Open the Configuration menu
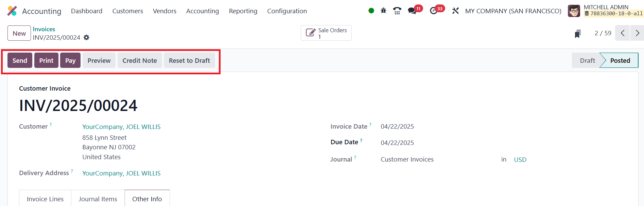 [x=287, y=11]
